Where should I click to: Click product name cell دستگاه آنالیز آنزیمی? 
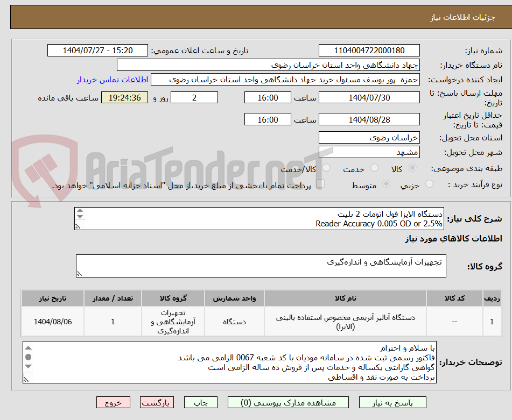345,322
